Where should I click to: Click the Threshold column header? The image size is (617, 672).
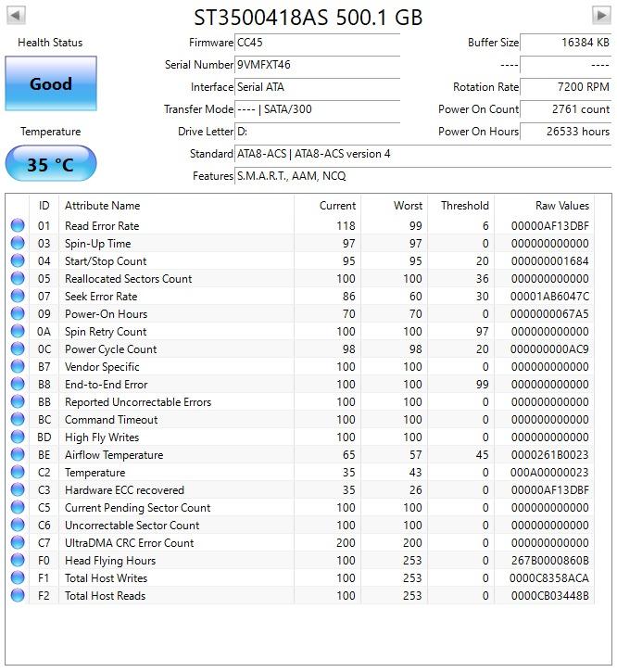coord(461,205)
